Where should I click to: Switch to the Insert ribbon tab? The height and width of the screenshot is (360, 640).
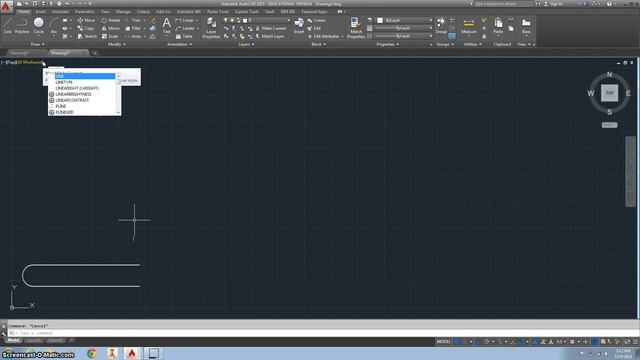[41, 11]
